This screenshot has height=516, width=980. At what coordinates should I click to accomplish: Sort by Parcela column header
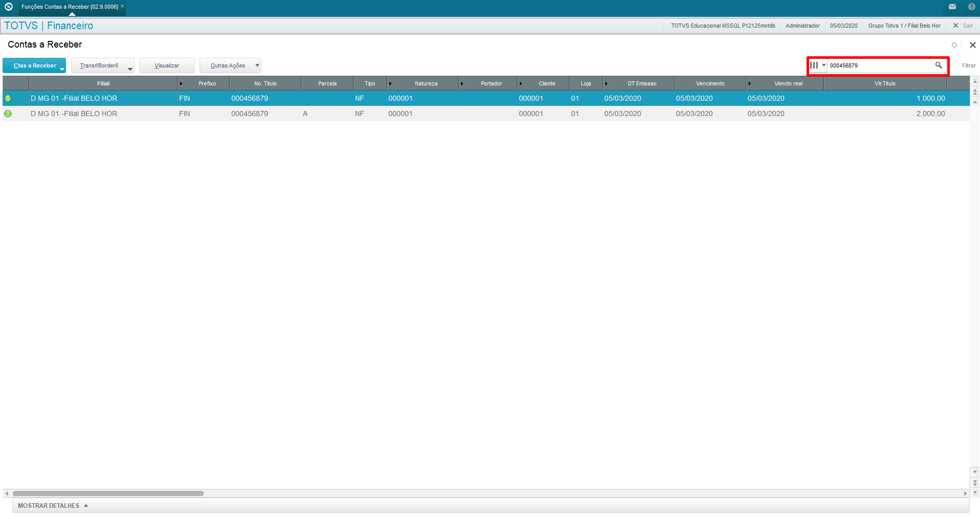(x=328, y=83)
